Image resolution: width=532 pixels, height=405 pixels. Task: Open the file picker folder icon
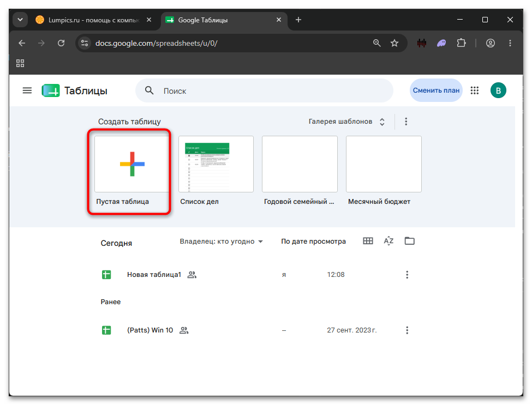pos(410,241)
